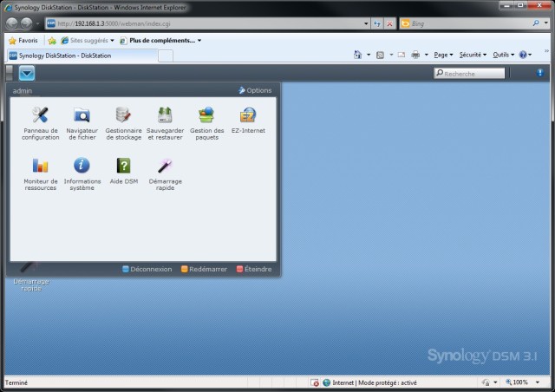
Task: Click the DSM Recherche search field
Action: pos(471,74)
